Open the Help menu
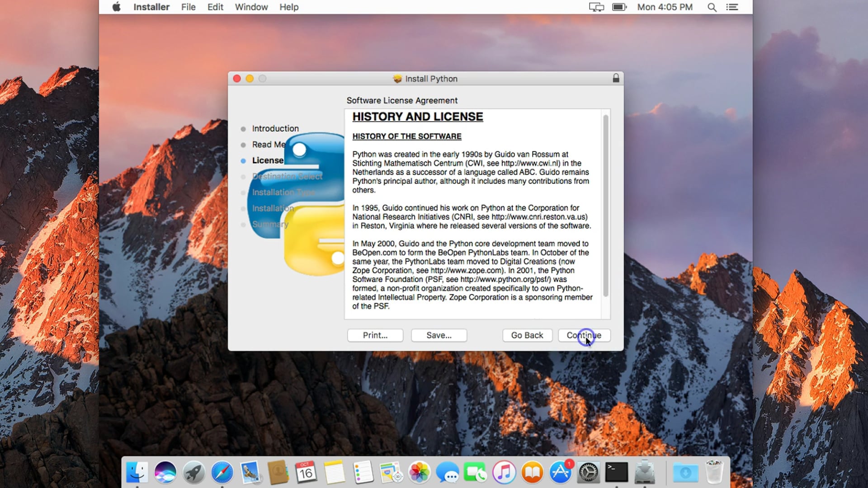 tap(288, 7)
